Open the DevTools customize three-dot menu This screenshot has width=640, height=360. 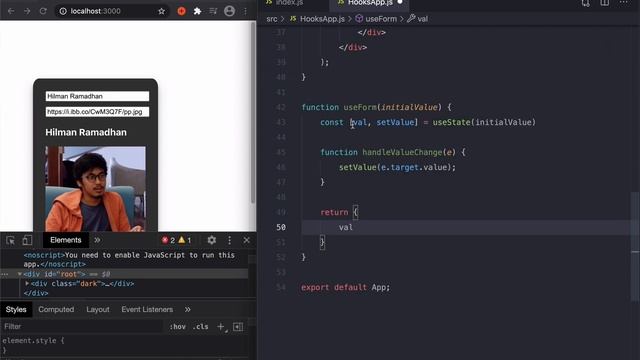pyautogui.click(x=229, y=240)
